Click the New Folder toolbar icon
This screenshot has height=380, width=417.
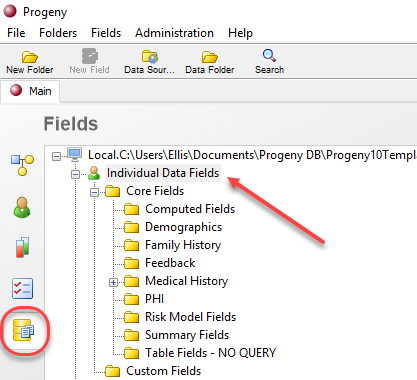30,57
